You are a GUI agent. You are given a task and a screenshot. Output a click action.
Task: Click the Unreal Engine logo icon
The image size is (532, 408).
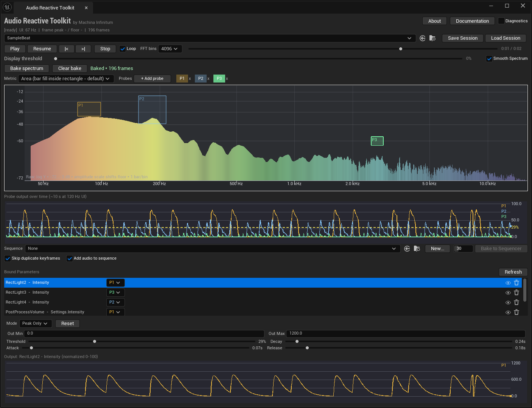[x=7, y=7]
